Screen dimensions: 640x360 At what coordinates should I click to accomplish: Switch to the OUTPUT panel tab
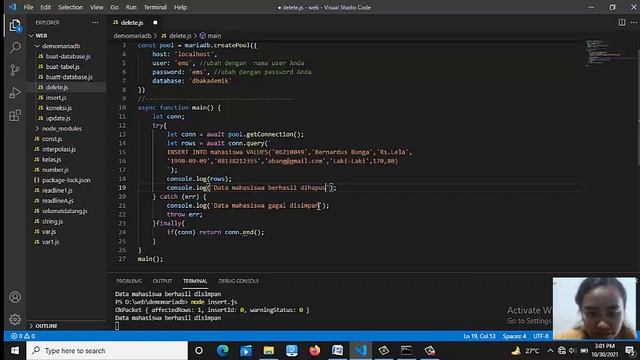pyautogui.click(x=162, y=281)
